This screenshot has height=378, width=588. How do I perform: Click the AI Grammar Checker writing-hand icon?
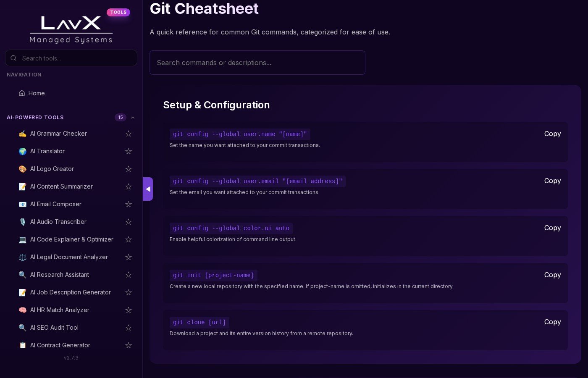coord(23,134)
